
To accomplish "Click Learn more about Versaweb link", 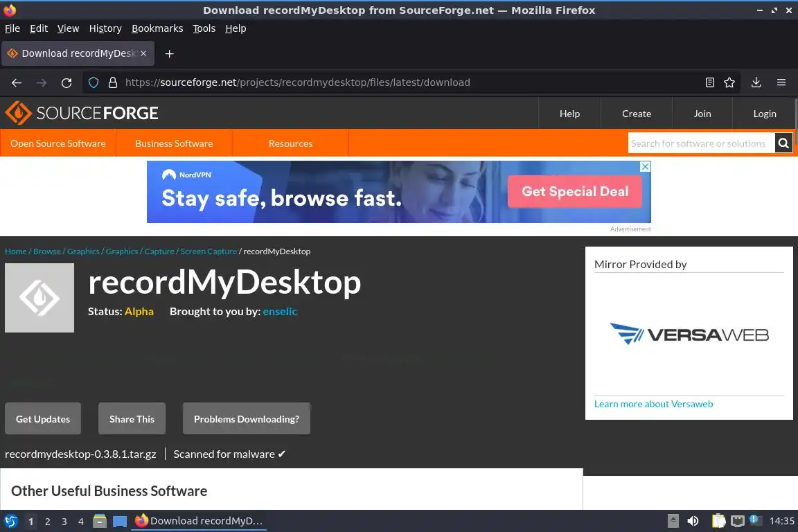I will point(653,405).
